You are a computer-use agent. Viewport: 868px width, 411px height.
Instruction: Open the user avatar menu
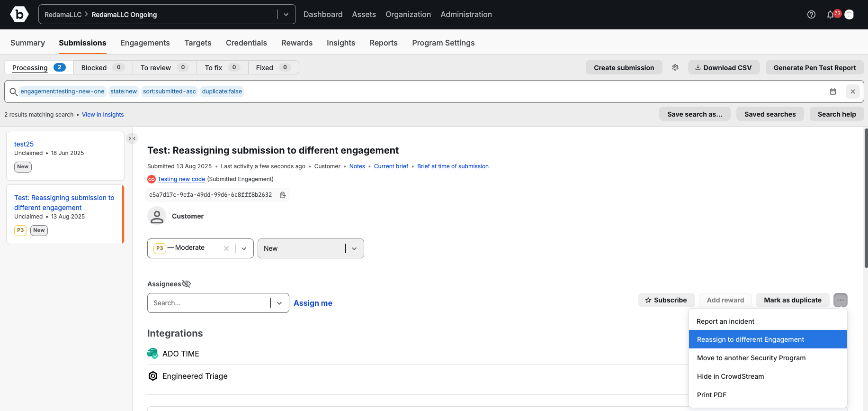pos(849,15)
